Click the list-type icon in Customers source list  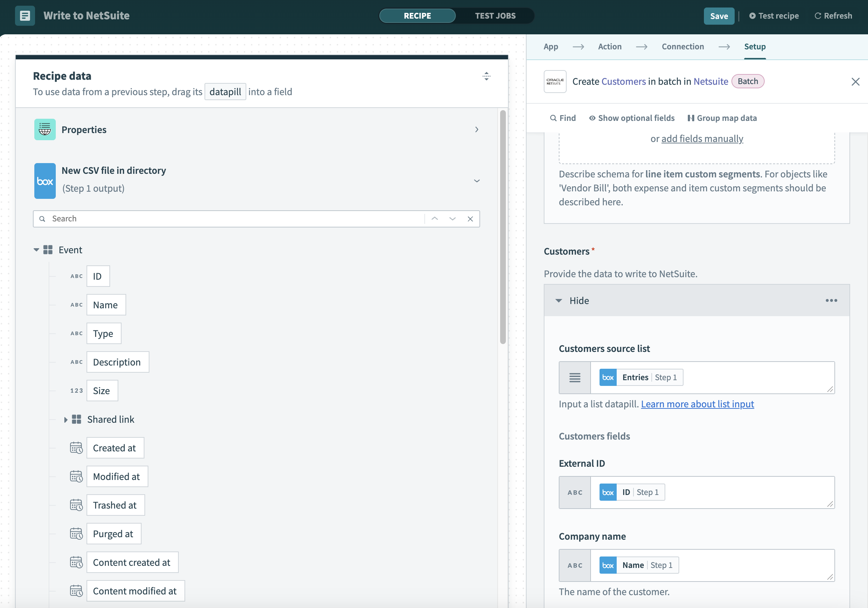(x=574, y=377)
